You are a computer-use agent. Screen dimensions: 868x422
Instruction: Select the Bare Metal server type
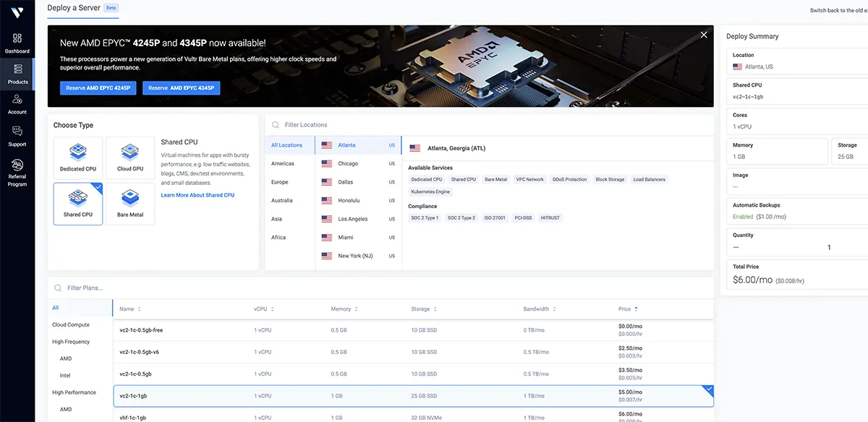click(130, 204)
